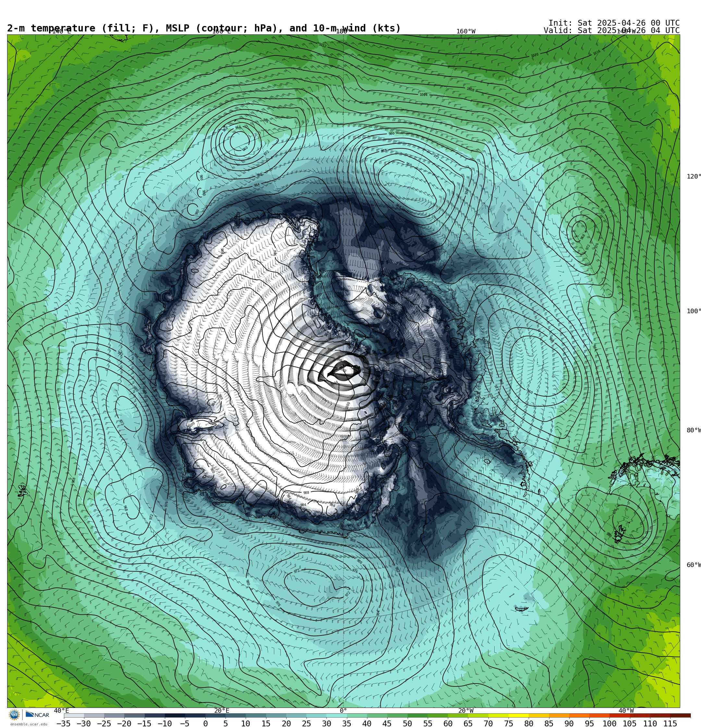Click the 40°W longitude label at bottom
The height and width of the screenshot is (728, 701).
pos(626,710)
